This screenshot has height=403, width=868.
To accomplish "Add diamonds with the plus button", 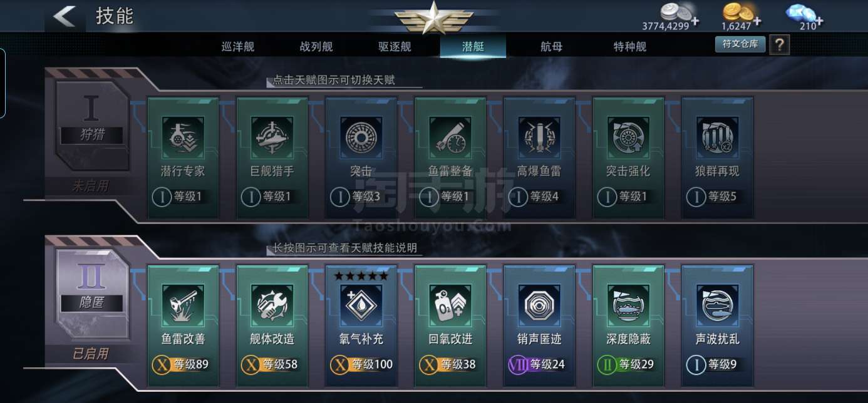I will click(x=820, y=22).
